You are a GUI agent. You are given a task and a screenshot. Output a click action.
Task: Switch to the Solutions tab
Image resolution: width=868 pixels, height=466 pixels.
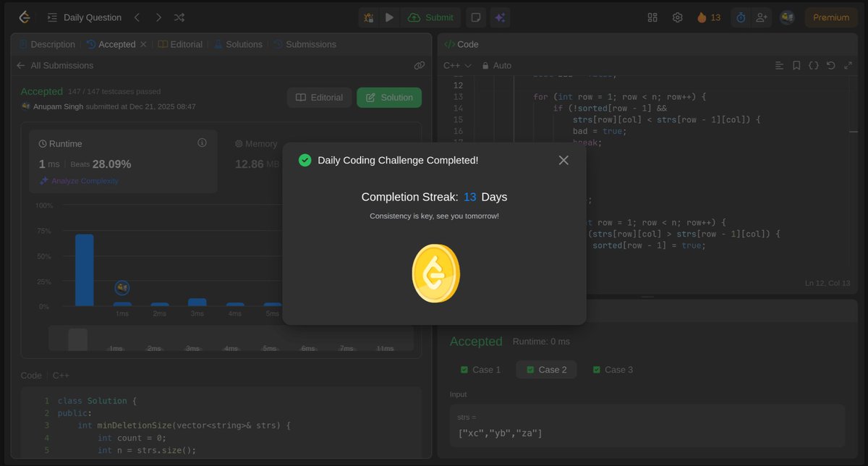[238, 44]
